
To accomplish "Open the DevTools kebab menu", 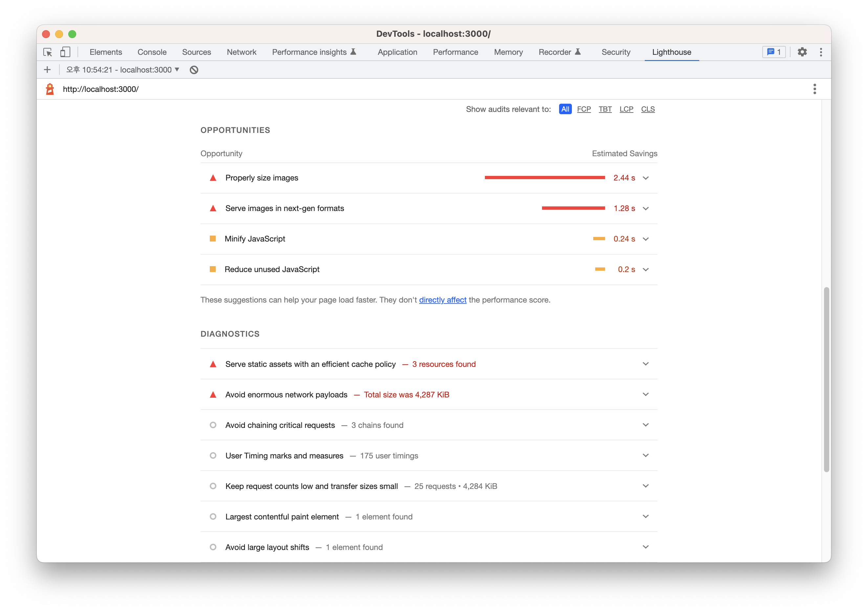I will 821,52.
